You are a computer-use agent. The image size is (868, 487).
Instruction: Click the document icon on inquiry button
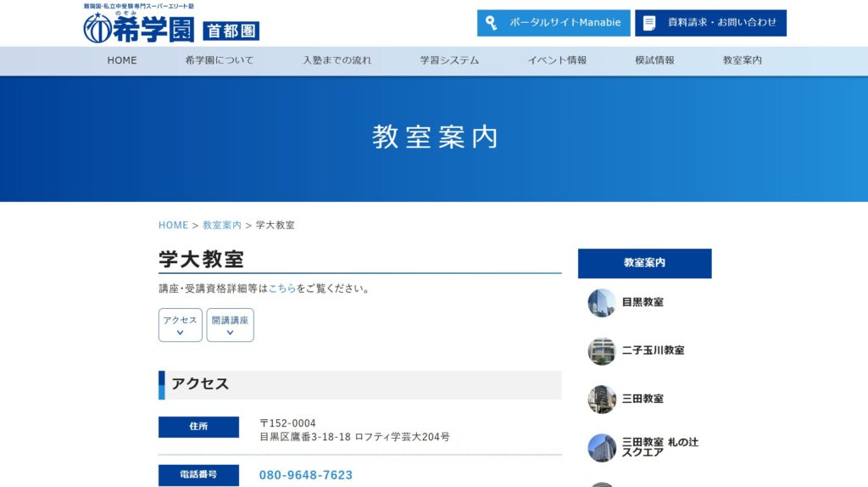pyautogui.click(x=649, y=23)
